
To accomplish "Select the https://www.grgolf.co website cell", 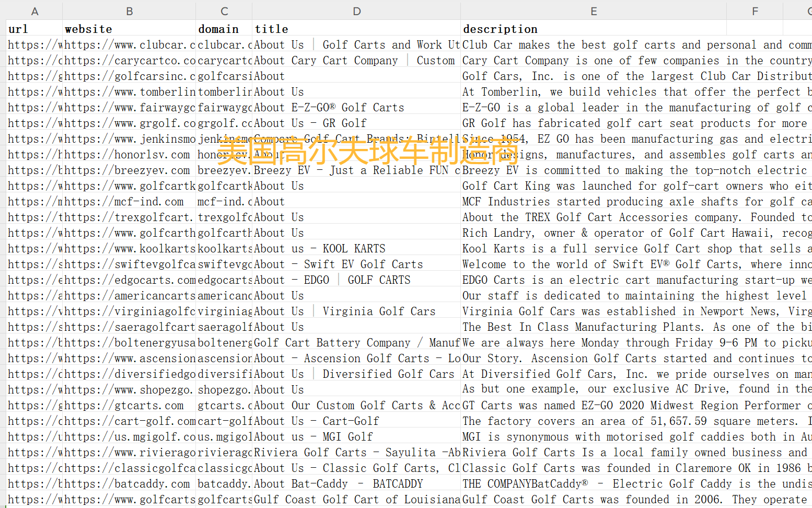I will [129, 123].
